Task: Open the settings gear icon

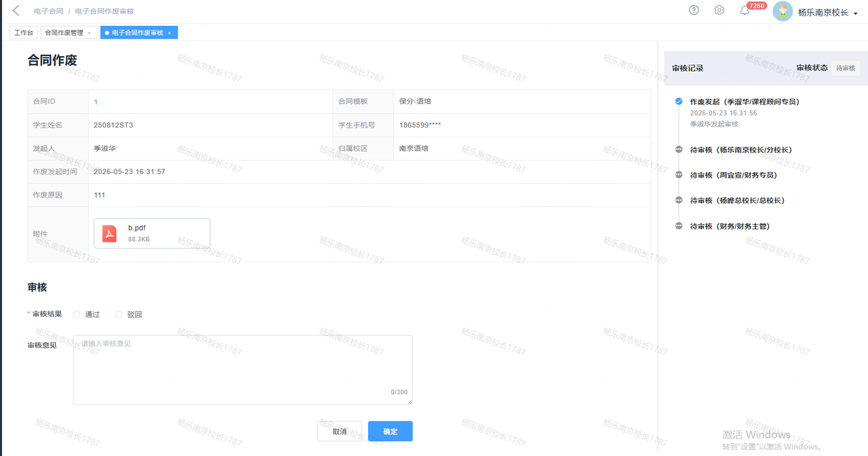Action: pyautogui.click(x=719, y=10)
